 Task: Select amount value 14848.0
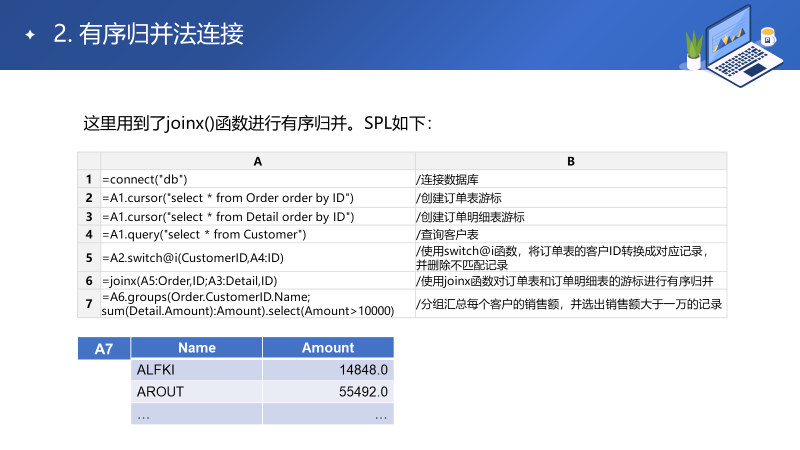tap(328, 369)
